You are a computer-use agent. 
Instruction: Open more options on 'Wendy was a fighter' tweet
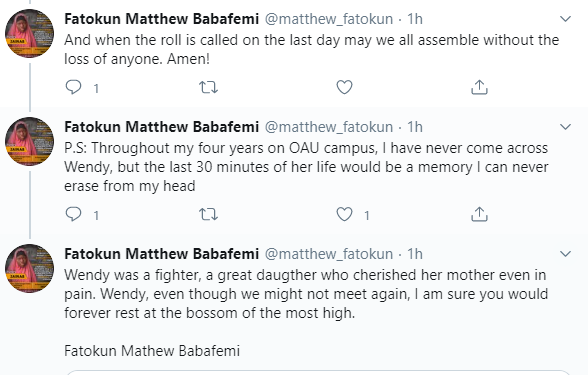click(565, 254)
